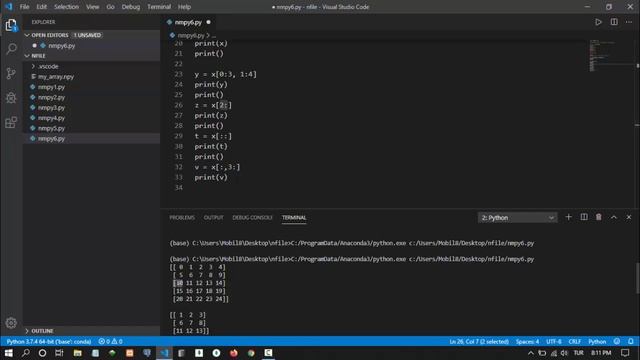
Task: Click code line 32 'v = x[:,3:]'
Action: pos(217,167)
